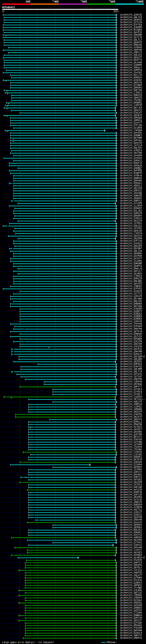Open hit UniRef100_Q7Y1Y6
This screenshot has width=146, height=644.
pyautogui.click(x=131, y=22)
